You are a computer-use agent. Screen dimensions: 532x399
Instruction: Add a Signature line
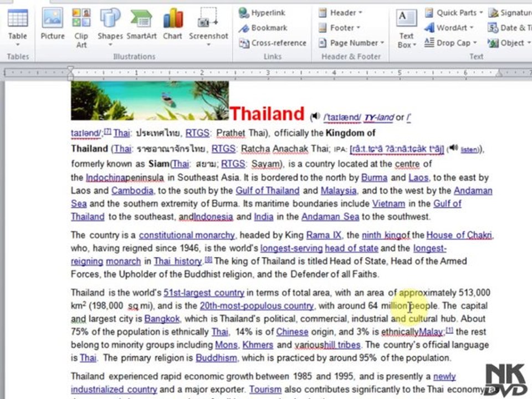click(510, 13)
